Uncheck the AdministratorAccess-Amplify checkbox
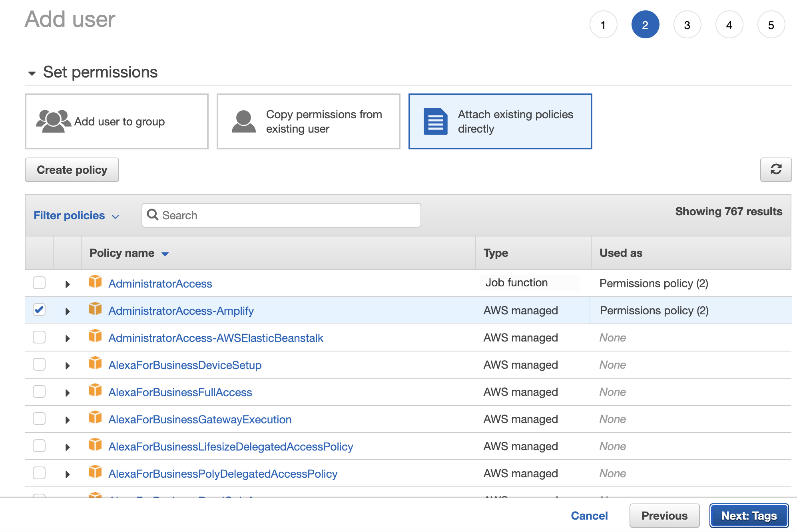This screenshot has width=797, height=532. pos(39,310)
